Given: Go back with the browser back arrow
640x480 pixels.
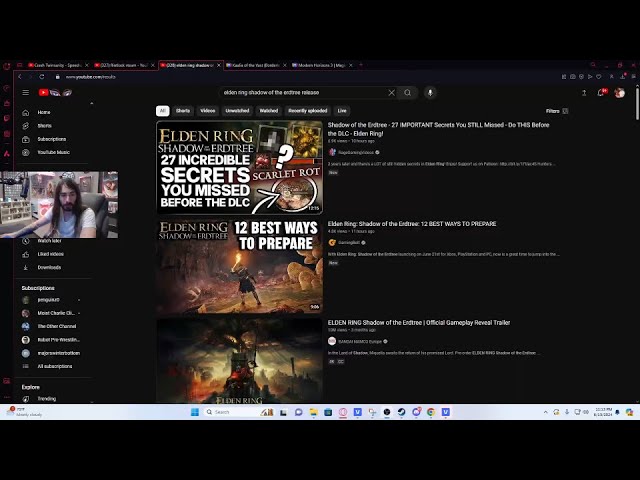Looking at the screenshot, I should (x=20, y=77).
